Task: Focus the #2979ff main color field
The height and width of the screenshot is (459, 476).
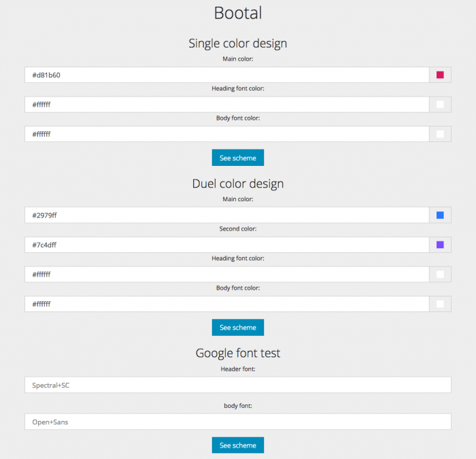Action: tap(226, 216)
